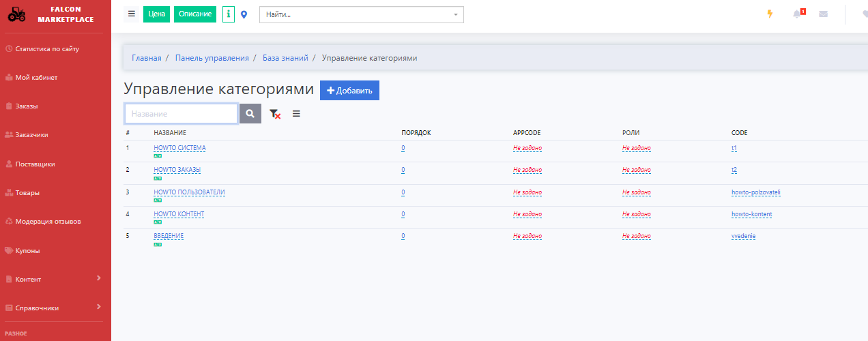
Task: Expand the Справочники sidebar submenu
Action: pos(55,308)
